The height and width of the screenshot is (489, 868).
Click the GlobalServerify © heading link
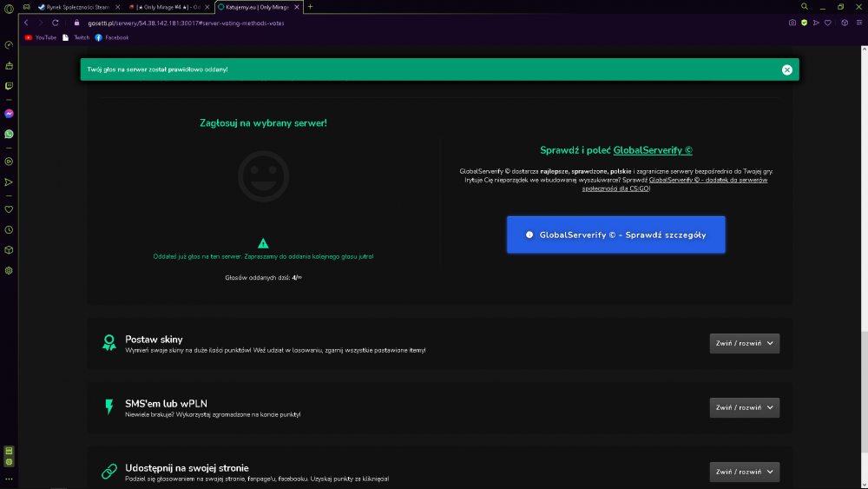point(653,150)
